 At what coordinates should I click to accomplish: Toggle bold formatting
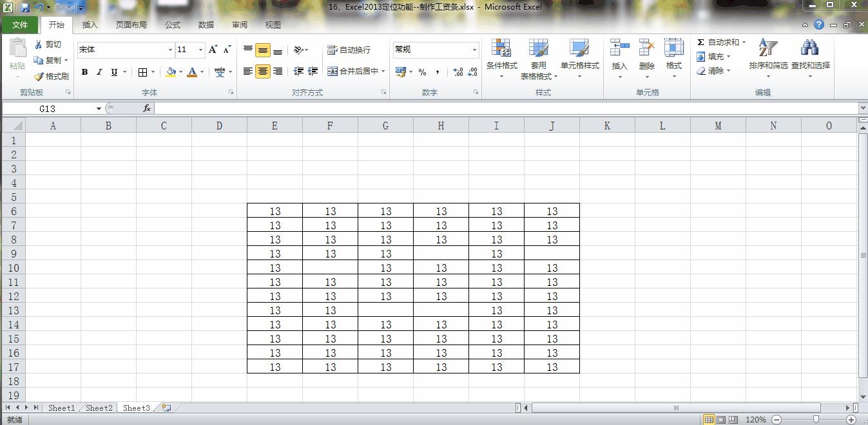coord(84,72)
